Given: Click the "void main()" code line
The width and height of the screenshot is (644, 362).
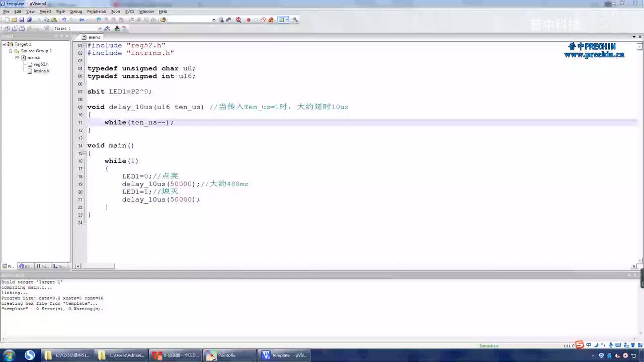Looking at the screenshot, I should click(111, 145).
